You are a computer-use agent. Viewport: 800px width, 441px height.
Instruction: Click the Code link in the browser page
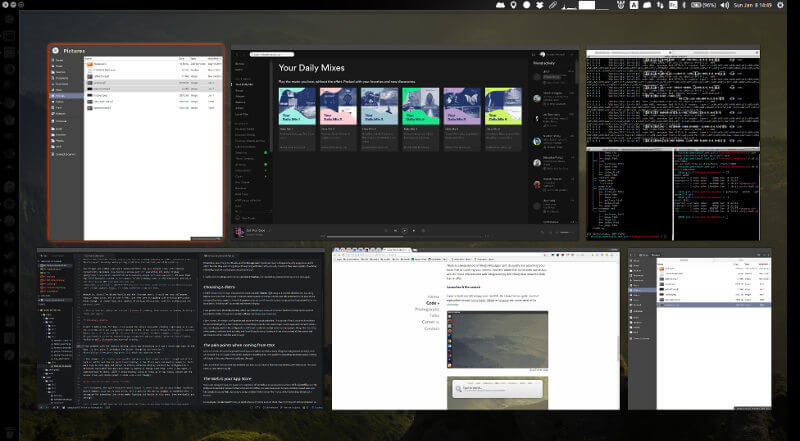(433, 303)
